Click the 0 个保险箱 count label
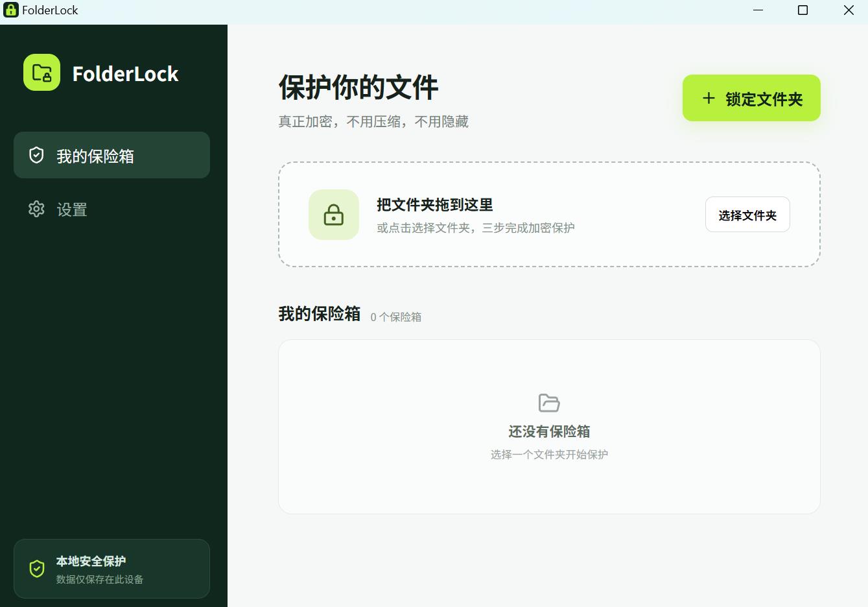 (x=396, y=316)
